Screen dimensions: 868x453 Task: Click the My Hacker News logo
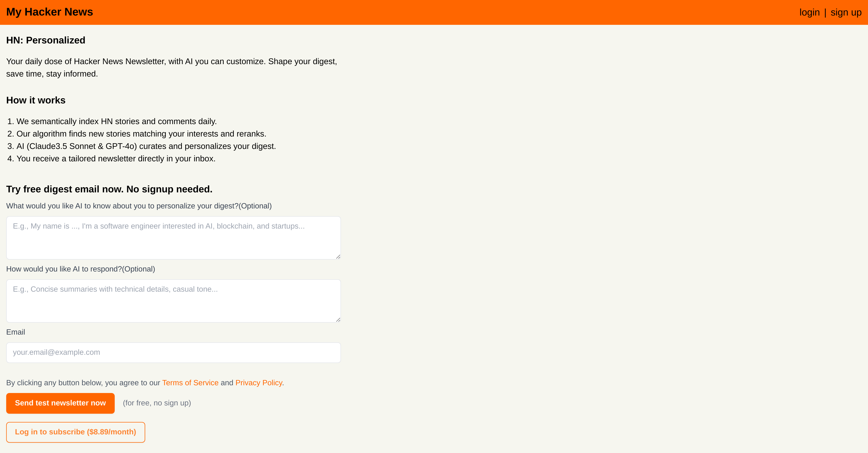point(50,12)
